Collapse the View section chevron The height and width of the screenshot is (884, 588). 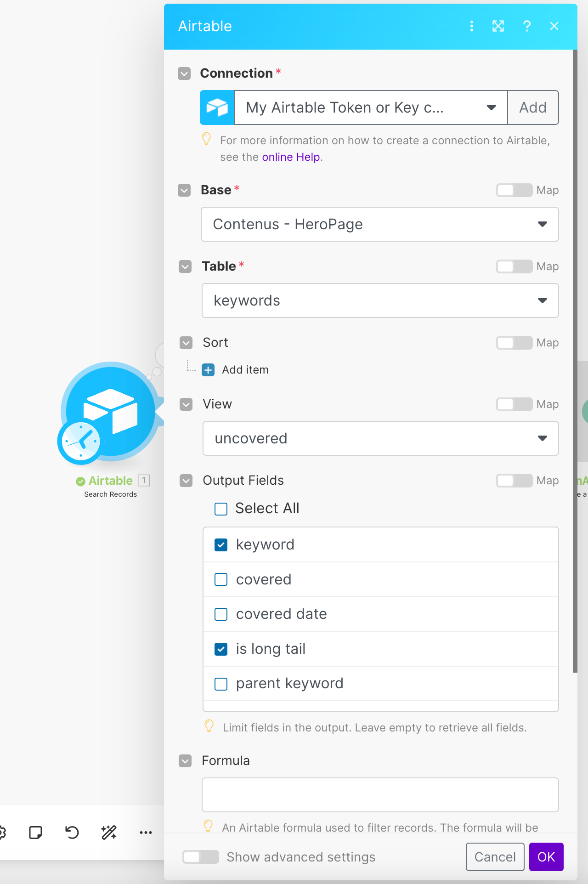(186, 404)
